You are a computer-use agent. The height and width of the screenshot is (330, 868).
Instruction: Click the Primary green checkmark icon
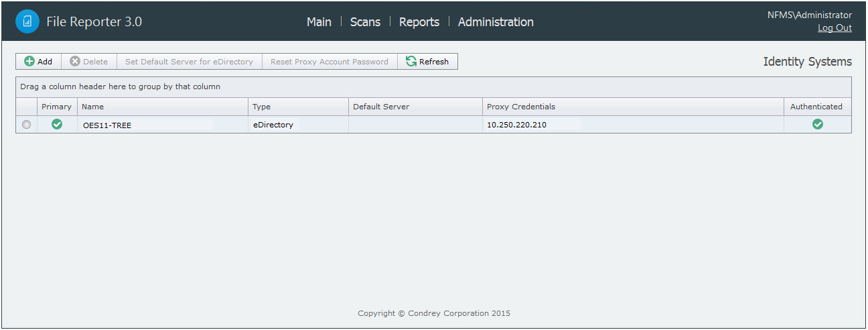click(57, 124)
